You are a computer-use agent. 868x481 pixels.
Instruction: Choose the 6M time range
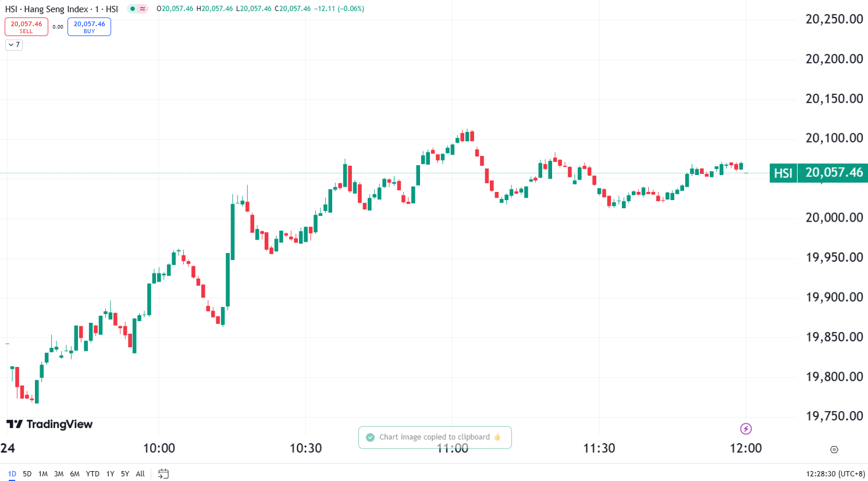click(74, 473)
